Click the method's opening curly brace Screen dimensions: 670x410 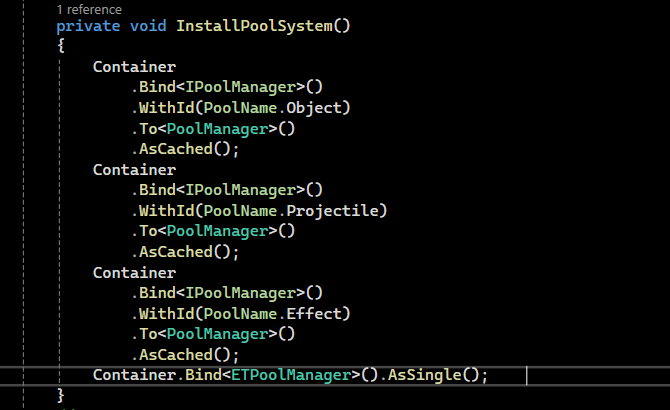click(61, 46)
